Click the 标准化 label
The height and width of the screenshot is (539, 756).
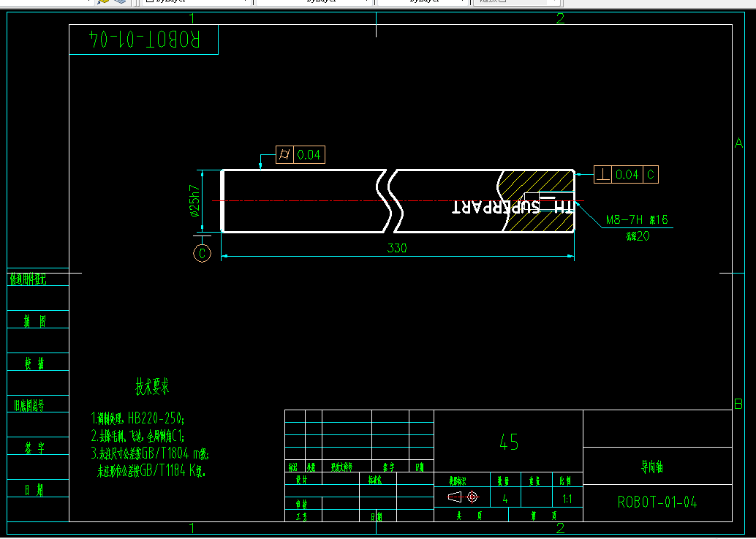point(376,480)
